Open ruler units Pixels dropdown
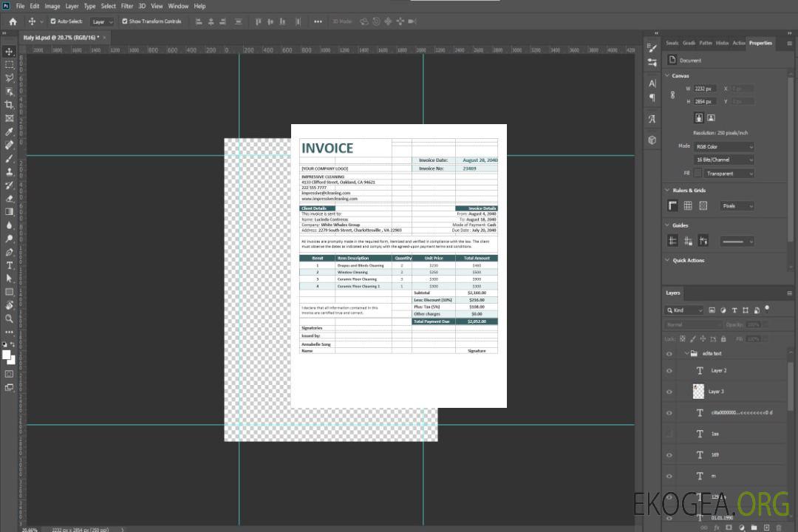Screen dimensions: 798x532 tap(737, 206)
